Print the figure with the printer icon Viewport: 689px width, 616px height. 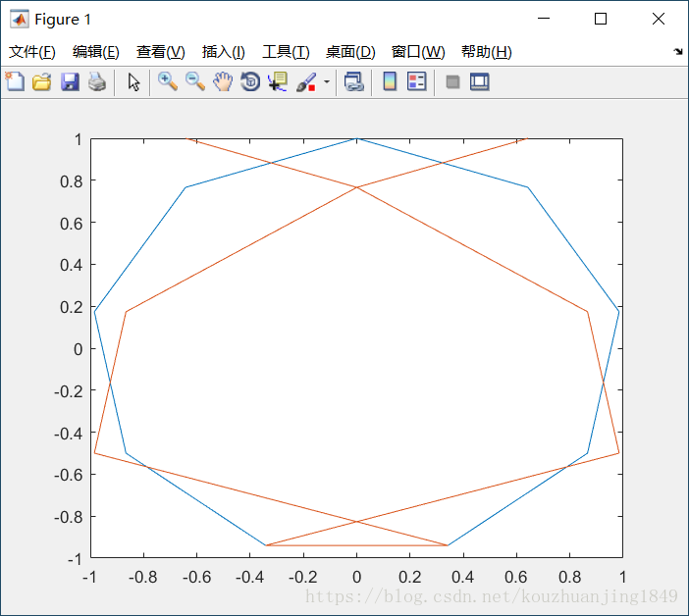point(97,81)
